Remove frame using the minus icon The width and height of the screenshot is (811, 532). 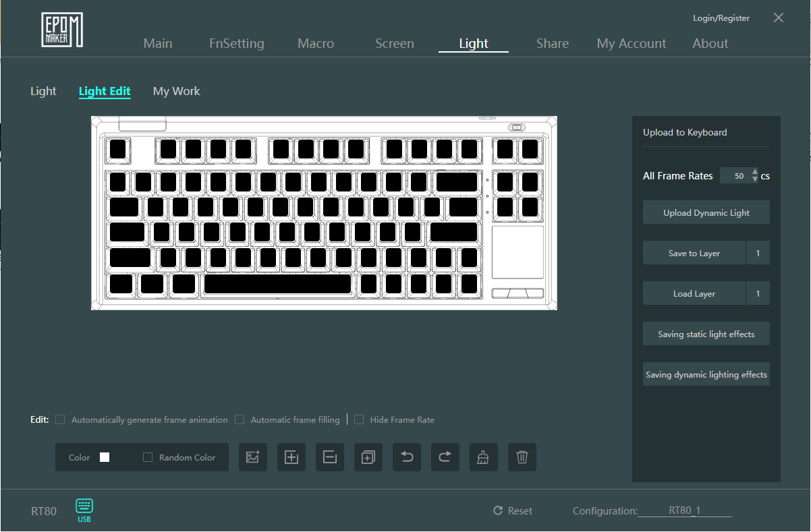[330, 457]
